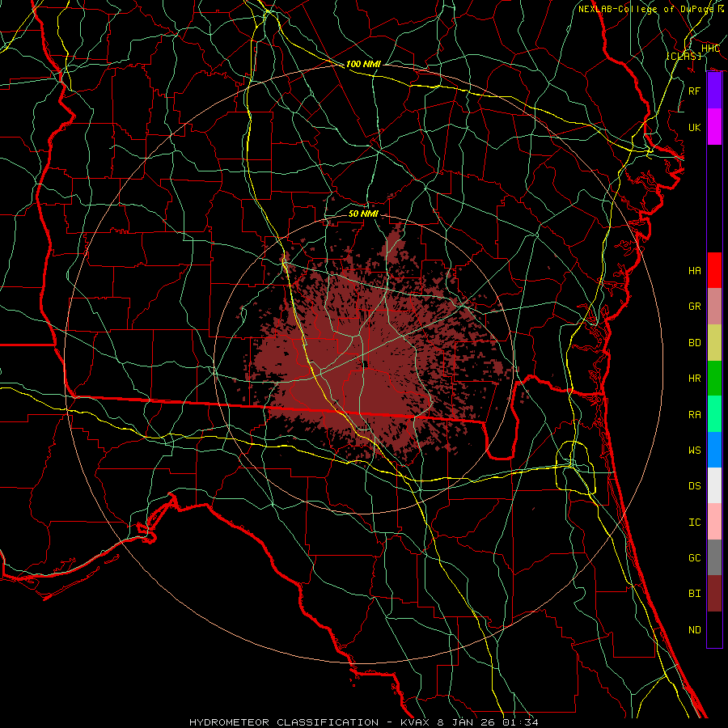Click the HA legend label

(x=694, y=271)
